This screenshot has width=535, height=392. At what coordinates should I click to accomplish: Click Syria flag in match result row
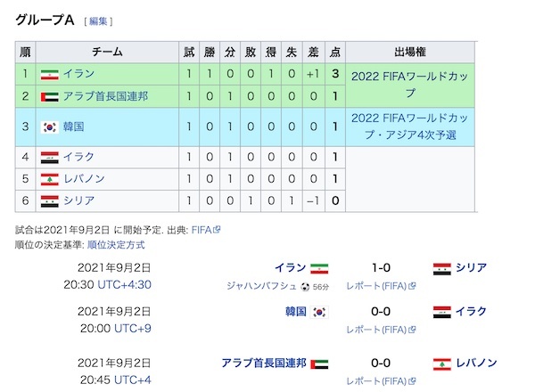tap(441, 267)
